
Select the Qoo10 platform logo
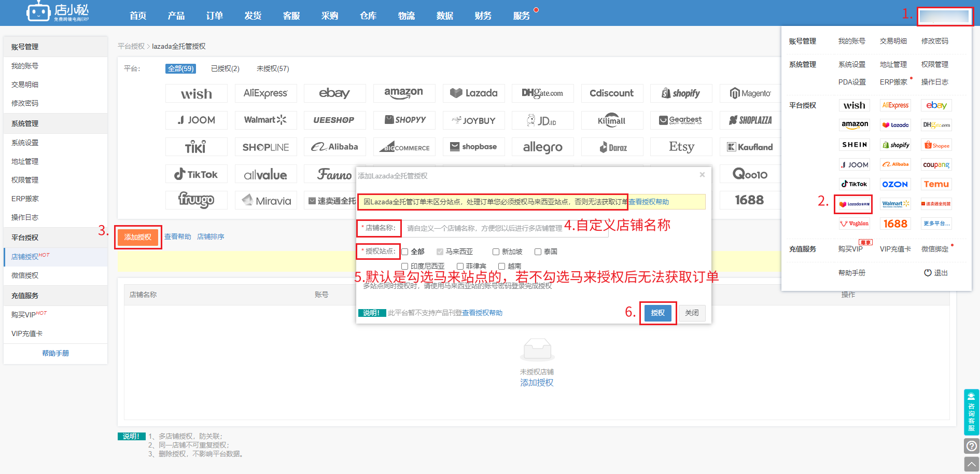click(x=751, y=174)
